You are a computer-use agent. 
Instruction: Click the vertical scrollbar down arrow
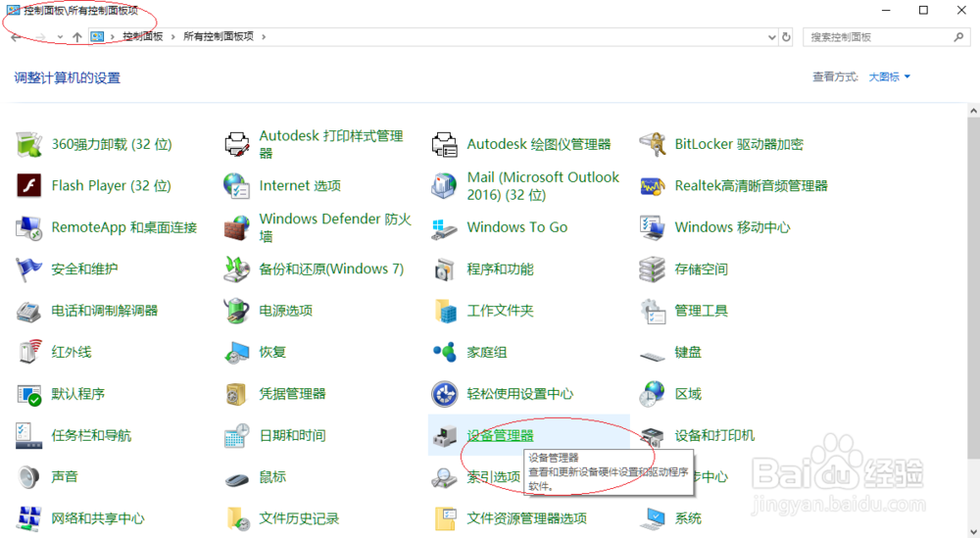(974, 530)
